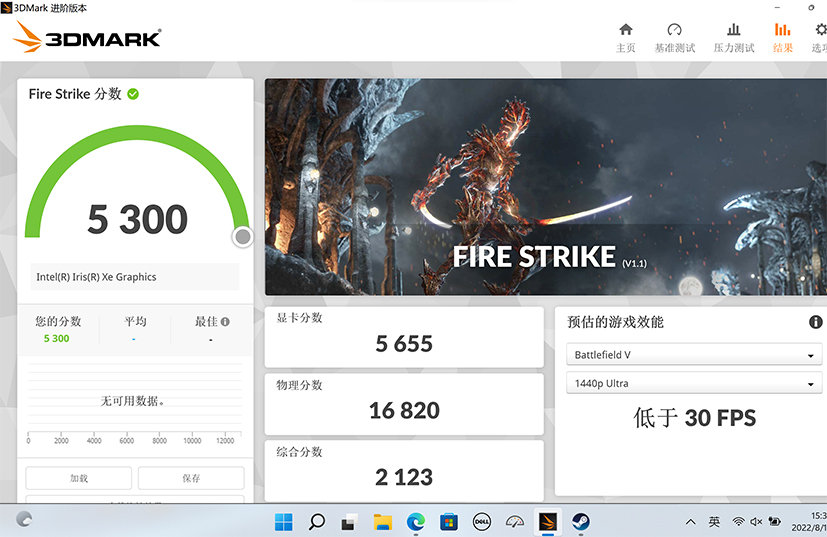The image size is (827, 537).
Task: Click the Intel(R) Iris(R) Xe Graphics label
Action: [x=97, y=277]
